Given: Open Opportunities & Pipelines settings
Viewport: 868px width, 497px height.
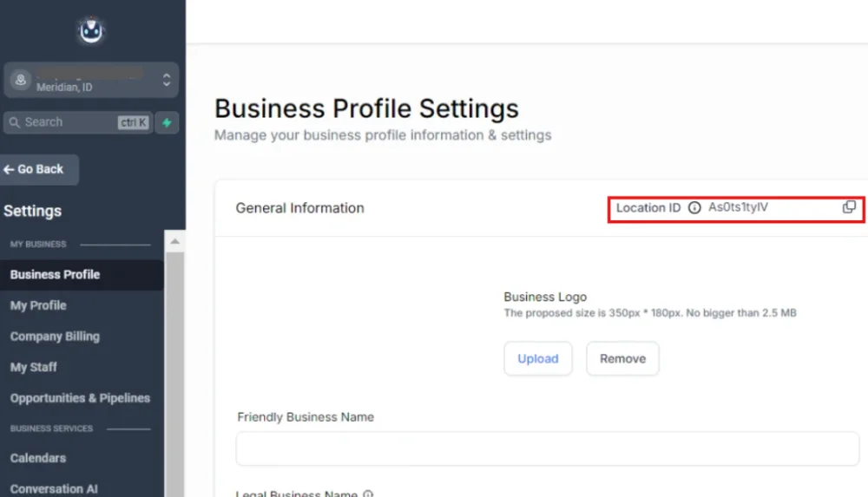Looking at the screenshot, I should coord(80,398).
